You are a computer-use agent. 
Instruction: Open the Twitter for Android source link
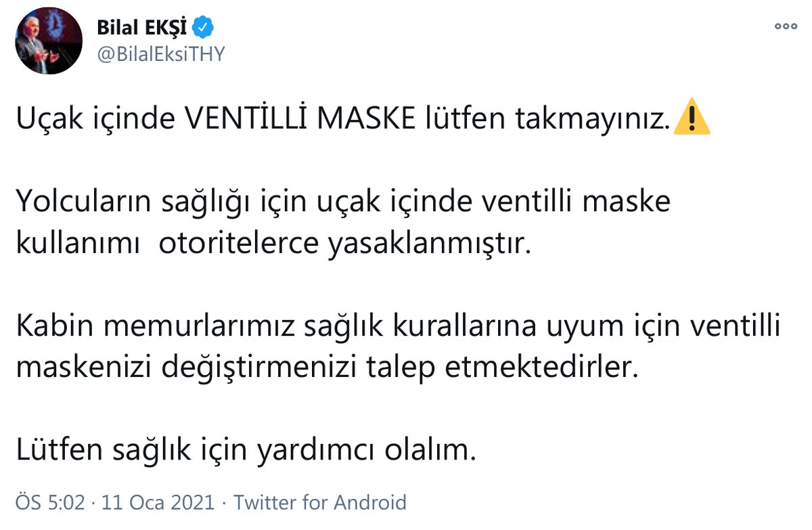pos(320,503)
